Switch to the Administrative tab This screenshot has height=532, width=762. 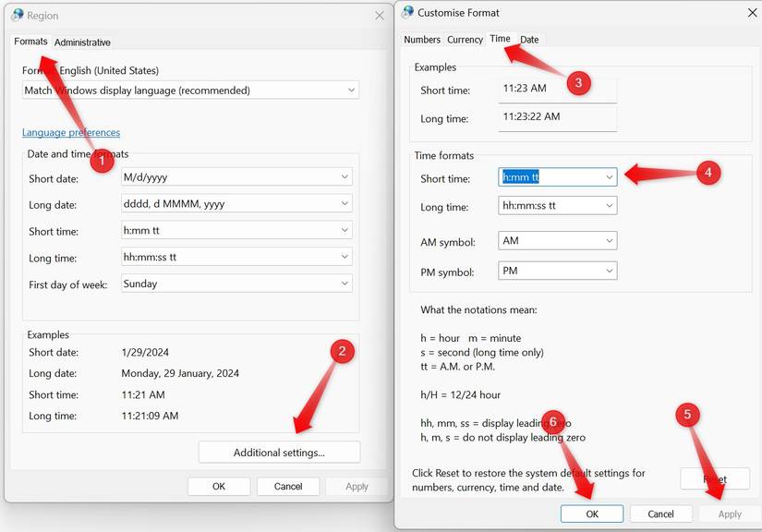pyautogui.click(x=82, y=42)
